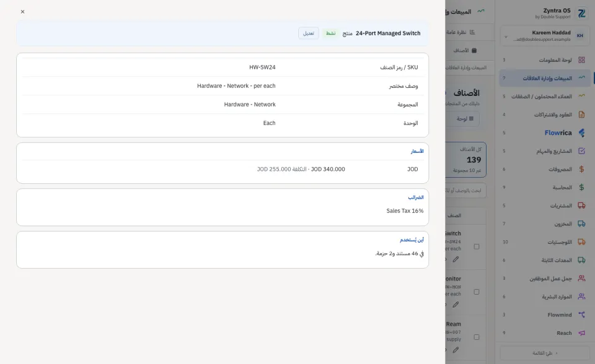Check the Monitor row checkbox
Image resolution: width=595 pixels, height=364 pixels.
point(477,292)
